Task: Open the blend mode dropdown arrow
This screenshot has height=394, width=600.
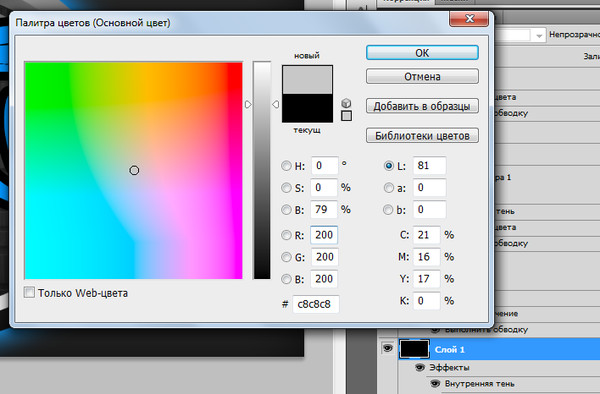Action: [539, 36]
